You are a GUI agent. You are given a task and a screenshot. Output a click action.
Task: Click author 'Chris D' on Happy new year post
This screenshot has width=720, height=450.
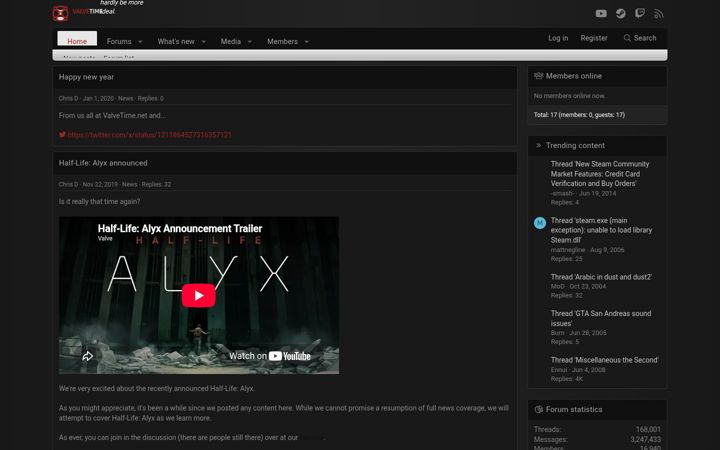(68, 98)
